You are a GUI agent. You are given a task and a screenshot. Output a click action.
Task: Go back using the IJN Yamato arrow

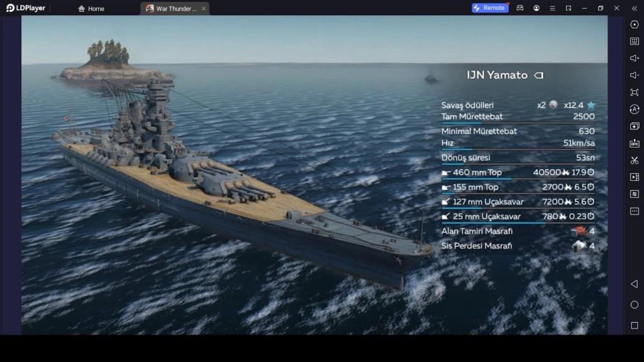click(540, 75)
